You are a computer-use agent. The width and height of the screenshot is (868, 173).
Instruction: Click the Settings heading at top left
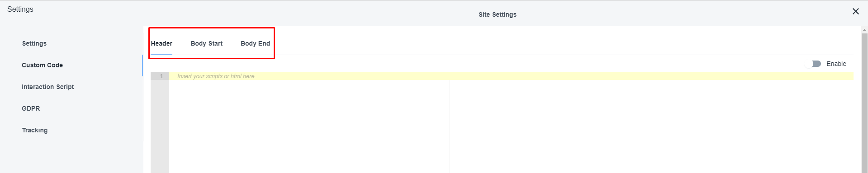coord(20,9)
